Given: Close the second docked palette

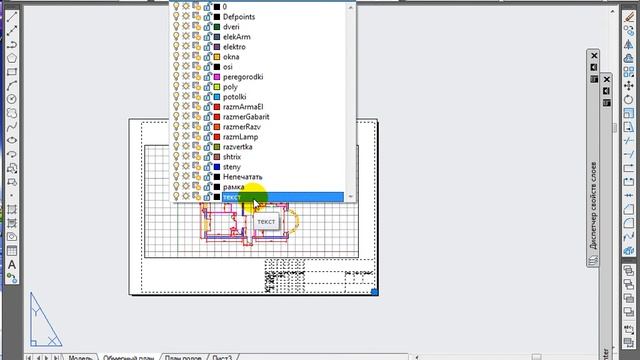Looking at the screenshot, I should 607,79.
